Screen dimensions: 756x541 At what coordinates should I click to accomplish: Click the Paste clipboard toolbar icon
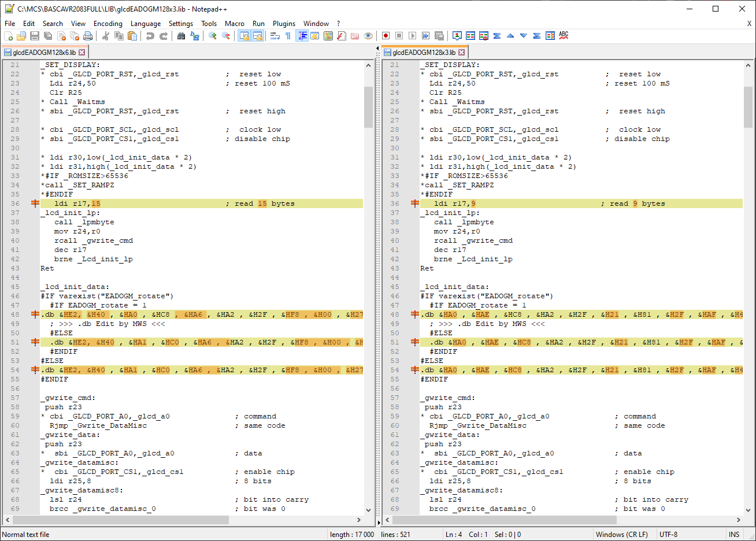click(x=132, y=36)
